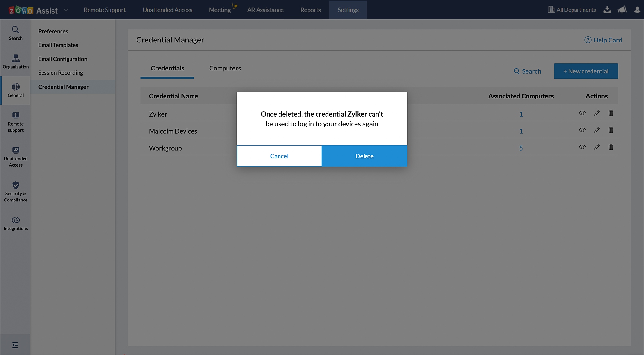Click the trash icon for Malcolm Devices

click(611, 130)
